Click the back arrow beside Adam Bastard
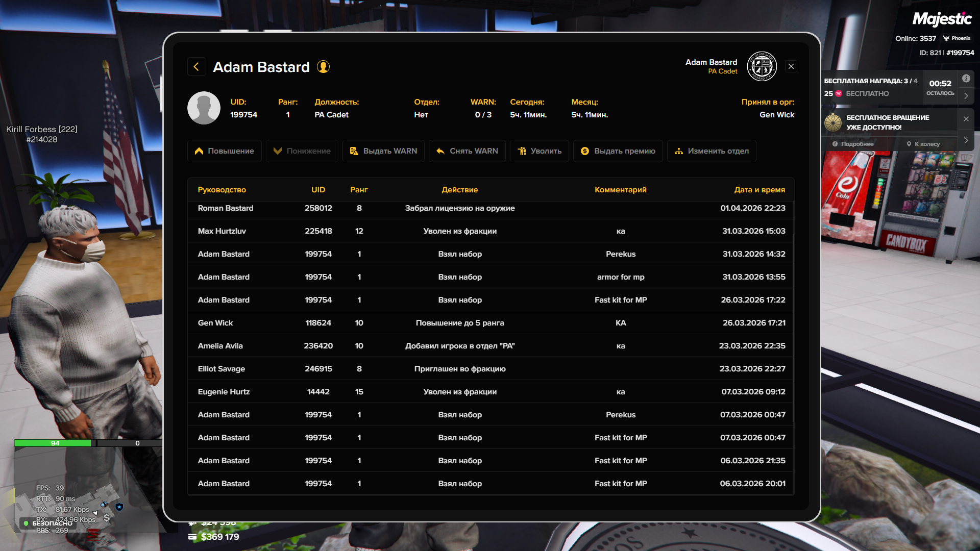This screenshot has height=551, width=980. coord(197,67)
